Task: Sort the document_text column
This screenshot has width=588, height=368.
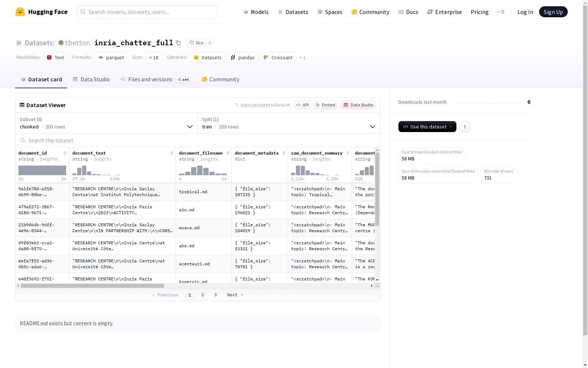Action: pos(172,153)
